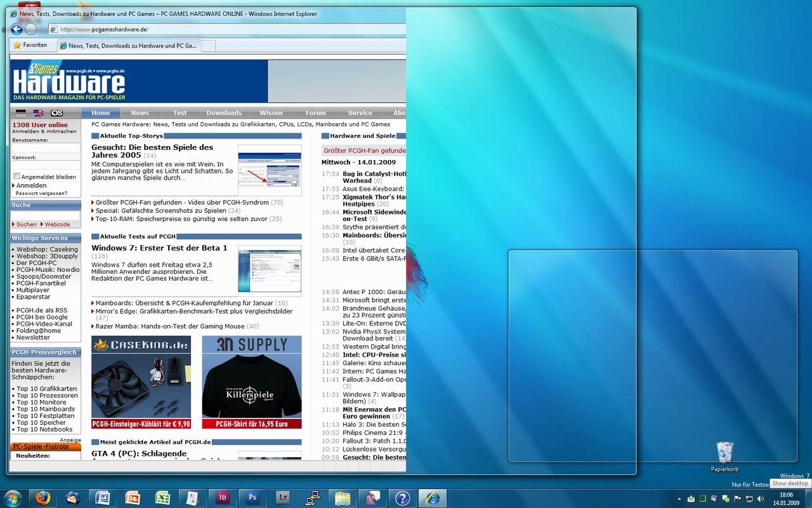This screenshot has width=812, height=508.
Task: Open the Service navigation menu
Action: (x=360, y=113)
